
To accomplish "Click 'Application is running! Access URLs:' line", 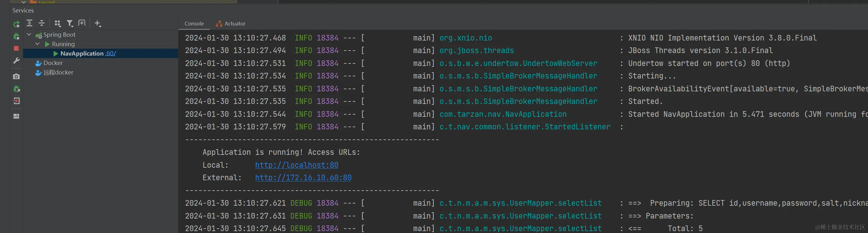I will pos(281,152).
